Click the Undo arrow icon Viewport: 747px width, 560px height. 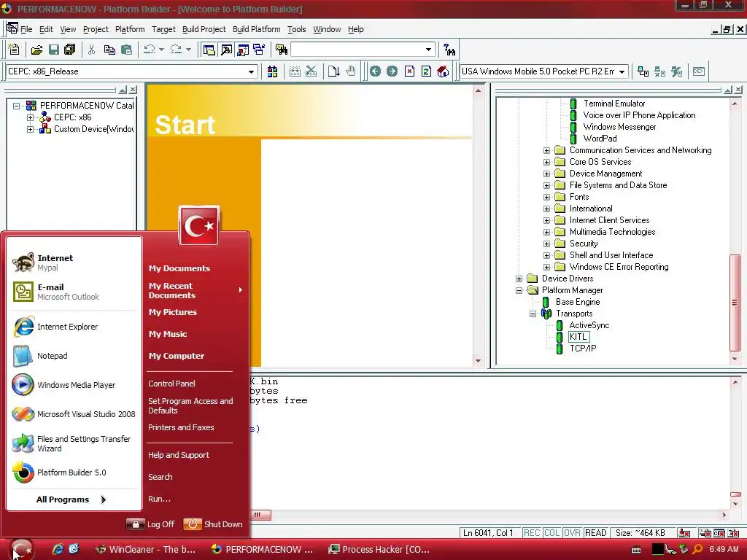[150, 49]
